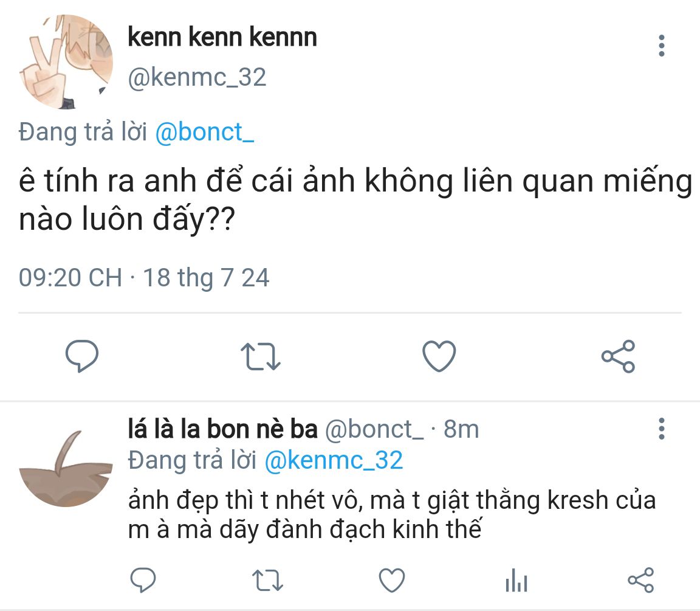Open the kenn kenn kennn display name

222,38
